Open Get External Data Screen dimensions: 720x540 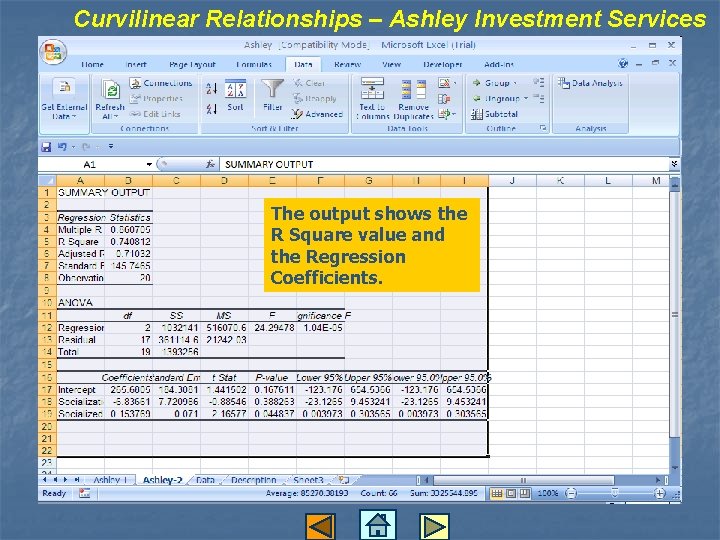tap(64, 99)
